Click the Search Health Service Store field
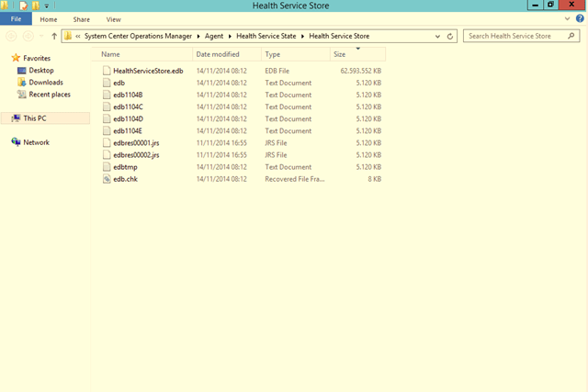The height and width of the screenshot is (392, 588). pyautogui.click(x=521, y=36)
